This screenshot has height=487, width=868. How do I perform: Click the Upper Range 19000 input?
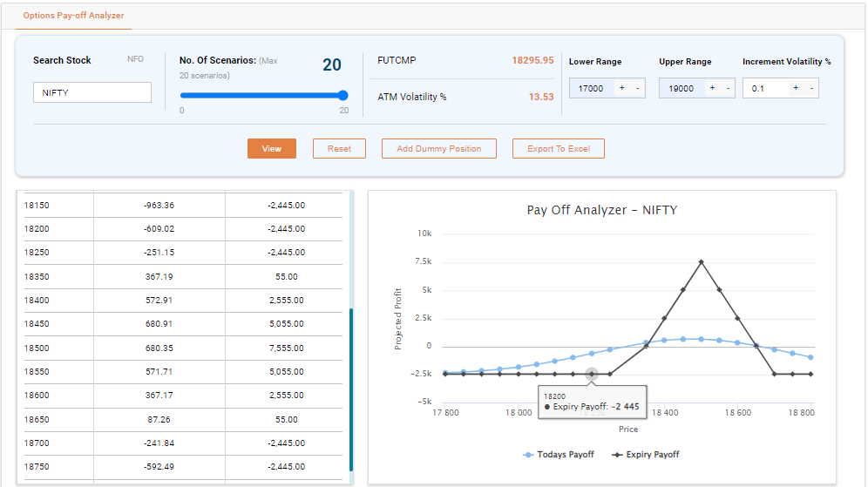pyautogui.click(x=682, y=88)
